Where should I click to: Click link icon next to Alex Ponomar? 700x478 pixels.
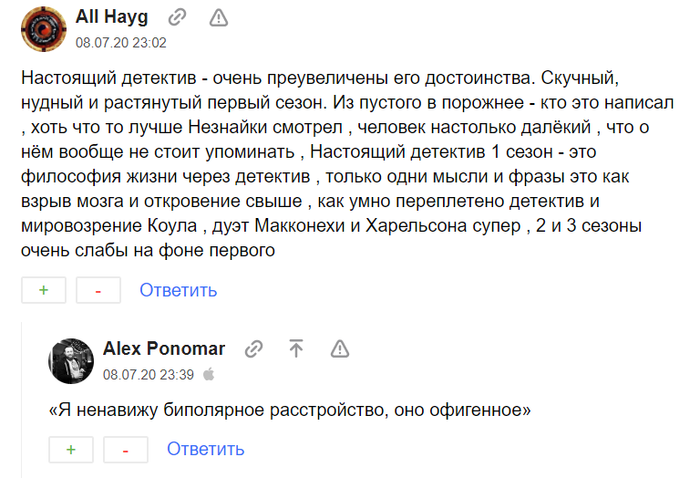(254, 348)
